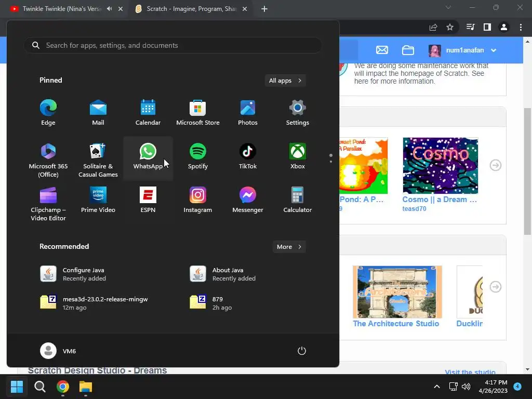Open network status in system tray

pos(453,387)
